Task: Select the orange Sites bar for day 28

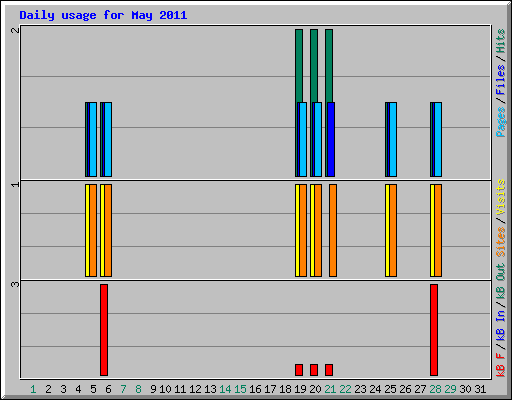Action: (438, 230)
